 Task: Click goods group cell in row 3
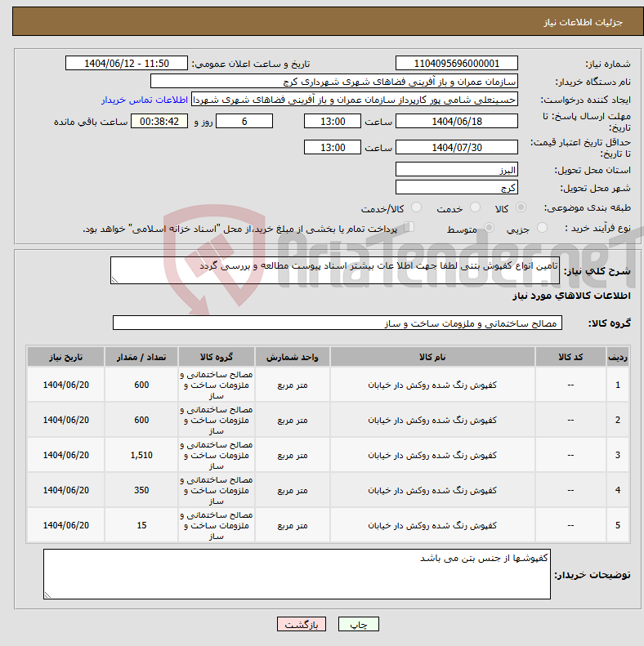click(x=217, y=455)
